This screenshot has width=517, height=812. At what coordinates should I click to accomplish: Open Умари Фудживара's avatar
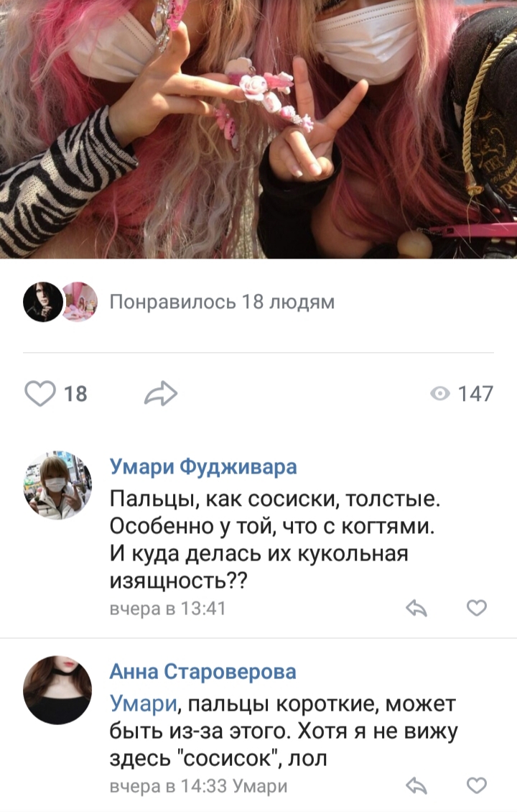pyautogui.click(x=57, y=485)
